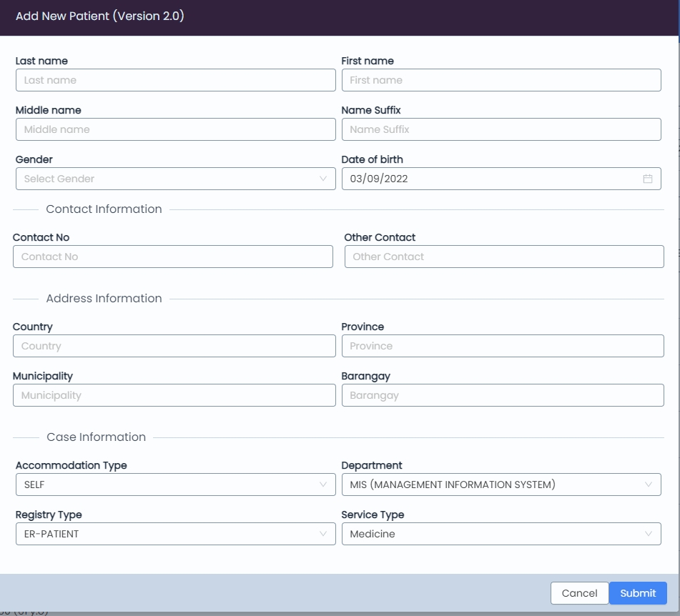Click the Gender chevron arrow icon

[323, 179]
